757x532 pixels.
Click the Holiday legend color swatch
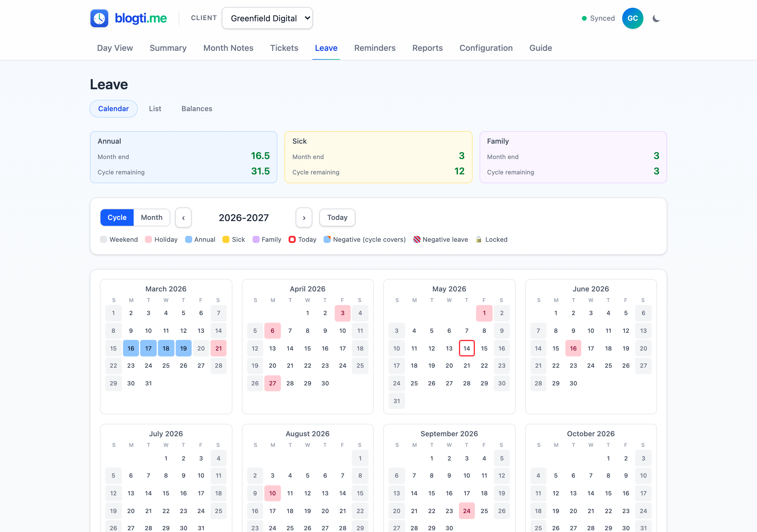point(148,240)
